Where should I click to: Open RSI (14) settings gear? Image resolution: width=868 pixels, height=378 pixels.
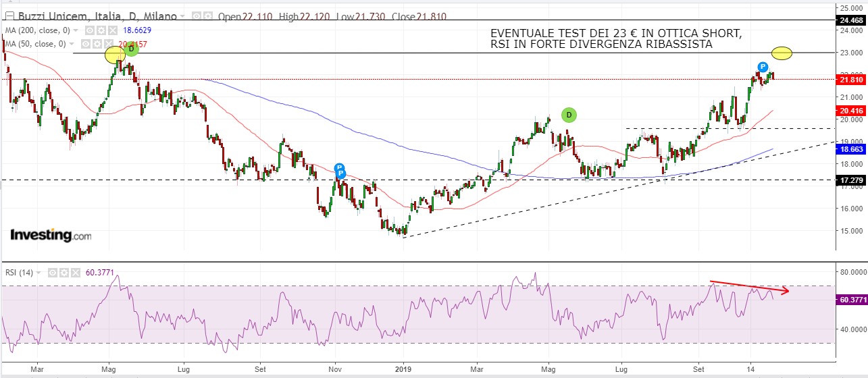[x=64, y=273]
